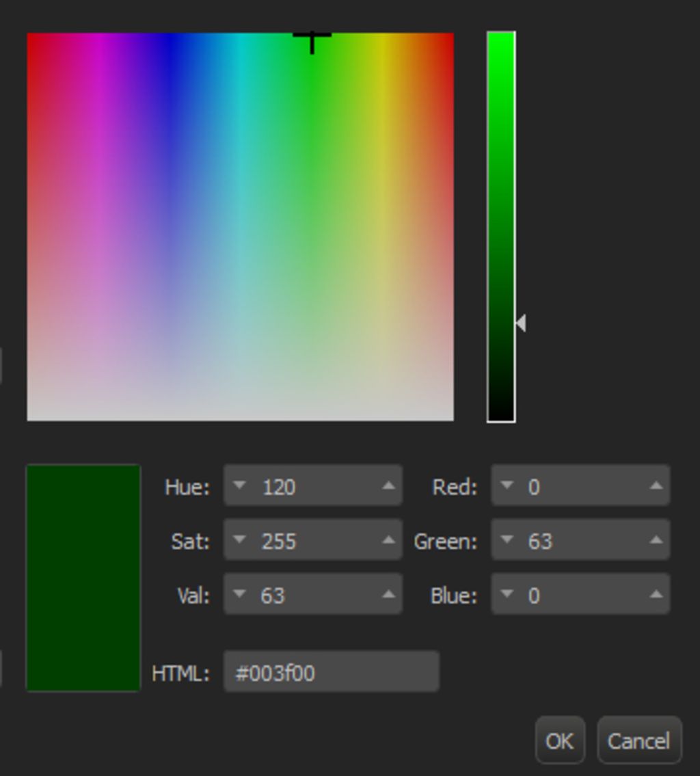Increase the Val value with up arrow

389,594
